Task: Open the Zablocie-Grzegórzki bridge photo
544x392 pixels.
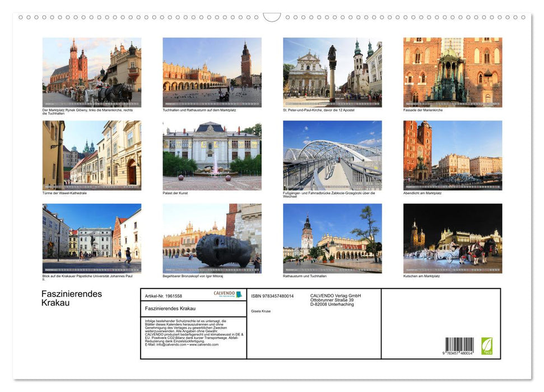Action: (x=331, y=155)
